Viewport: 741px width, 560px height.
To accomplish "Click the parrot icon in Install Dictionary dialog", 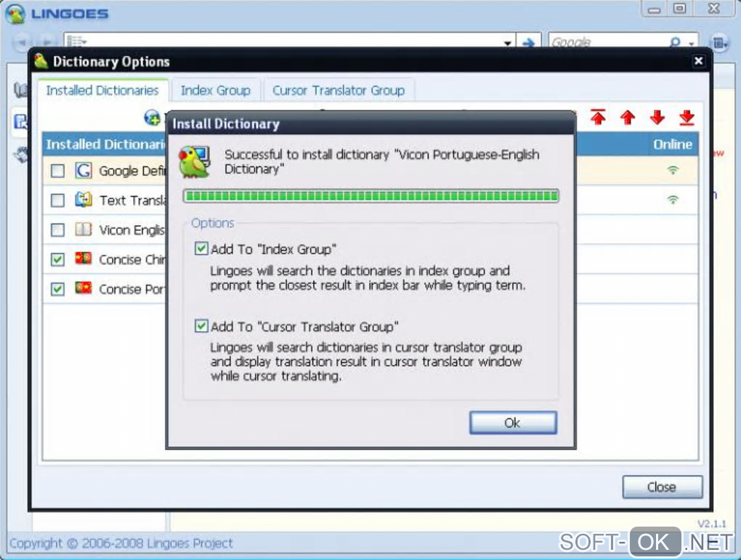I will point(194,162).
